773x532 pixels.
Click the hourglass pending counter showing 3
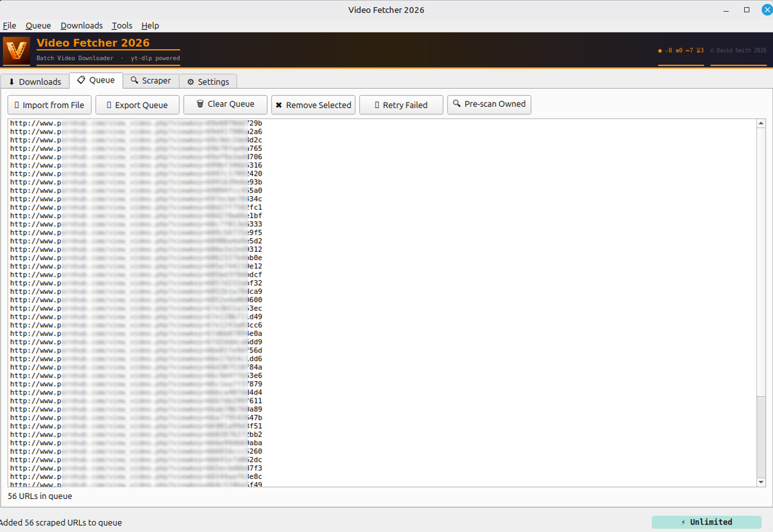pyautogui.click(x=700, y=50)
